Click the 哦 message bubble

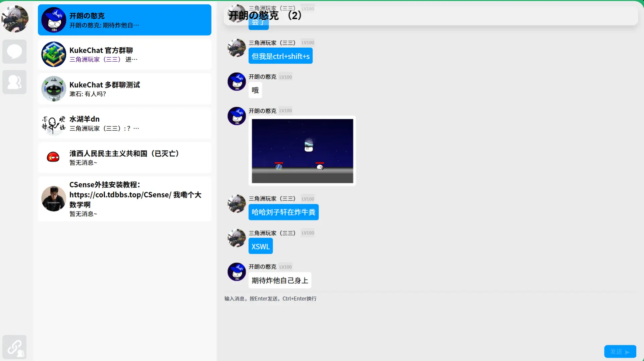255,90
